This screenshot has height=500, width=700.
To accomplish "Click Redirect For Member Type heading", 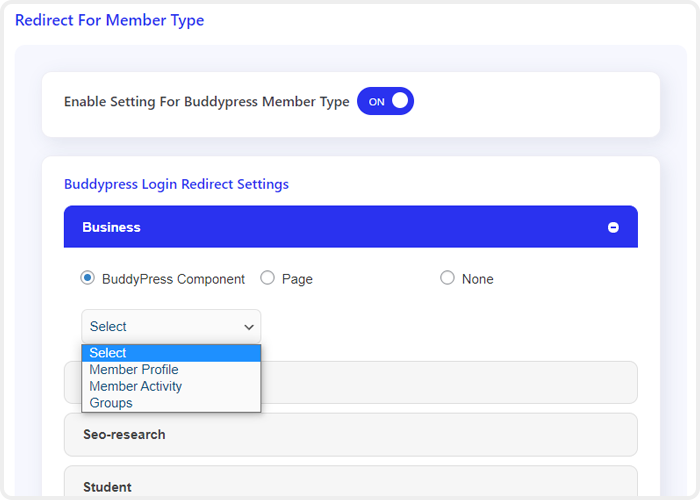I will click(x=109, y=21).
